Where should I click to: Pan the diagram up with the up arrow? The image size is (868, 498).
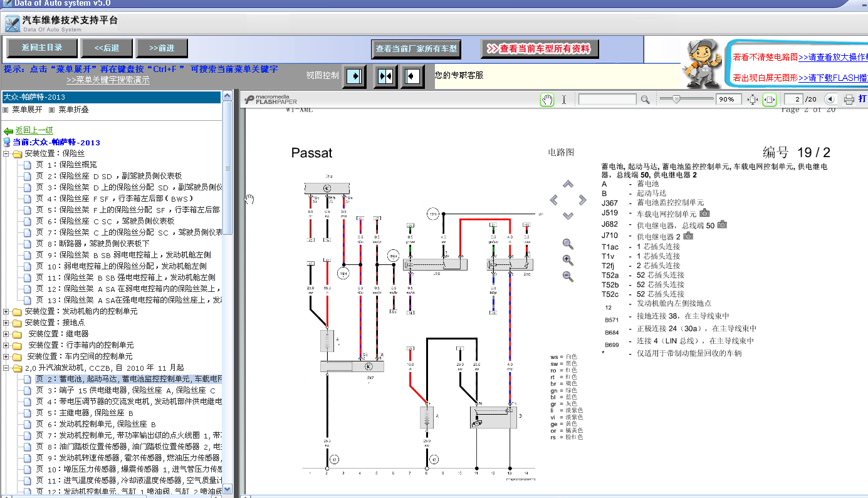coord(568,184)
